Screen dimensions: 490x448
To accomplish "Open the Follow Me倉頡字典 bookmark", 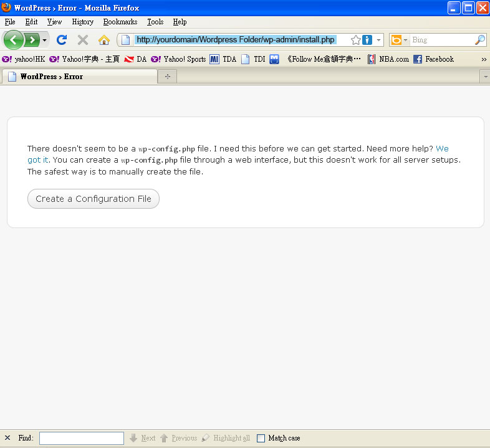I will [324, 59].
